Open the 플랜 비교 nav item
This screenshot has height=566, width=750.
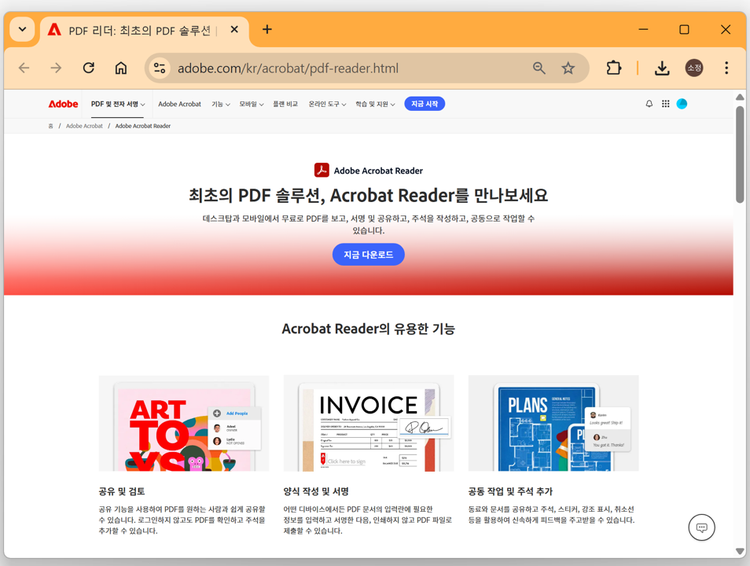tap(285, 104)
